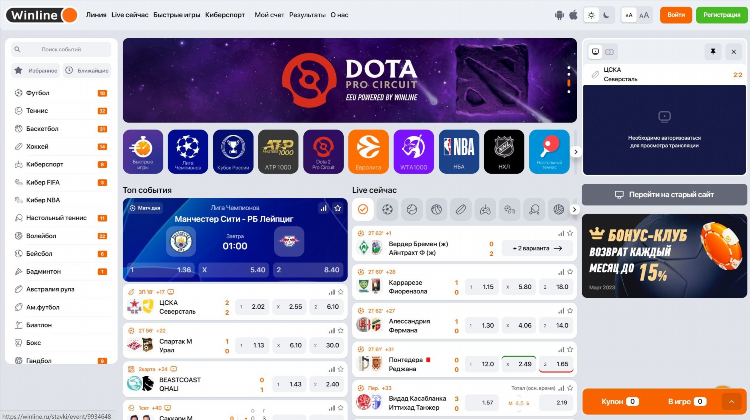Open the Евролига tile
Viewport: 750px width, 420px height.
tap(368, 152)
